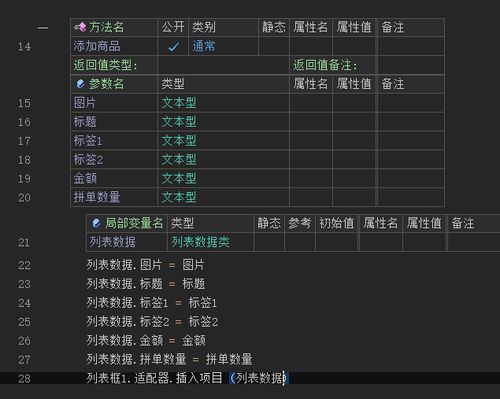Toggle the 公开 checkmark for 添加商品
This screenshot has height=399, width=500.
(173, 46)
